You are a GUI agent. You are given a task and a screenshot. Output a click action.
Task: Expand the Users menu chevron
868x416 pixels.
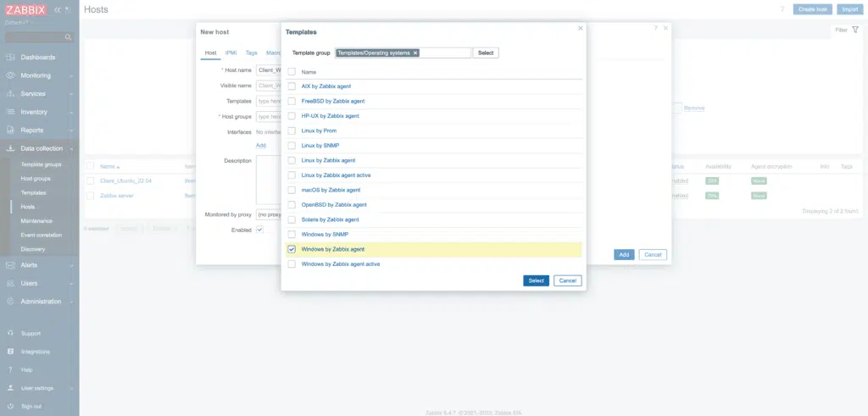tap(71, 284)
